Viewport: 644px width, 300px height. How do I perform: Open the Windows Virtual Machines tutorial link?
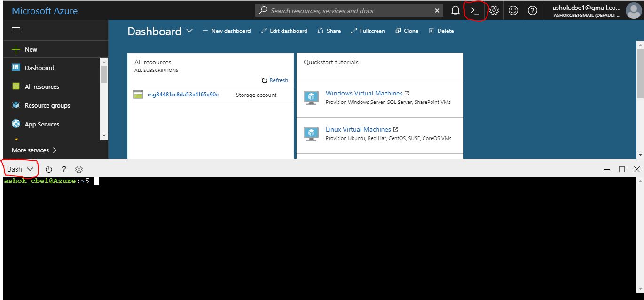[364, 93]
